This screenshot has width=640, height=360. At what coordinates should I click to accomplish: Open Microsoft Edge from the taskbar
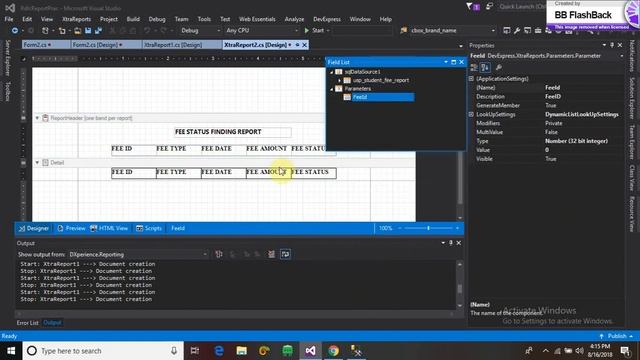(219, 351)
